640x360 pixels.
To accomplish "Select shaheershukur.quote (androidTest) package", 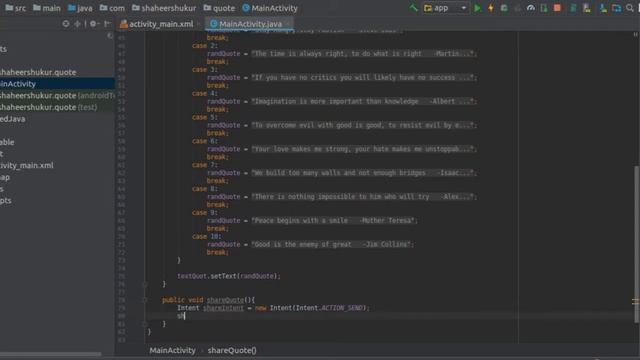I will click(57, 95).
